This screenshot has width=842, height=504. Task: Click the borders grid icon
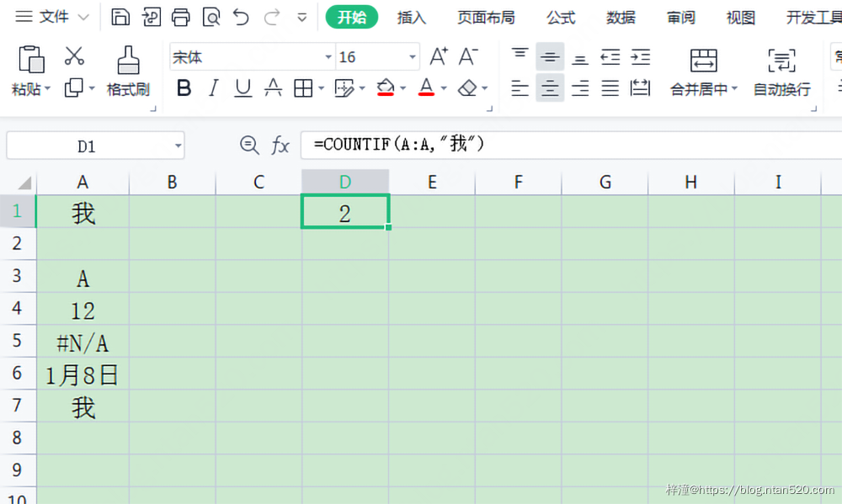click(303, 88)
